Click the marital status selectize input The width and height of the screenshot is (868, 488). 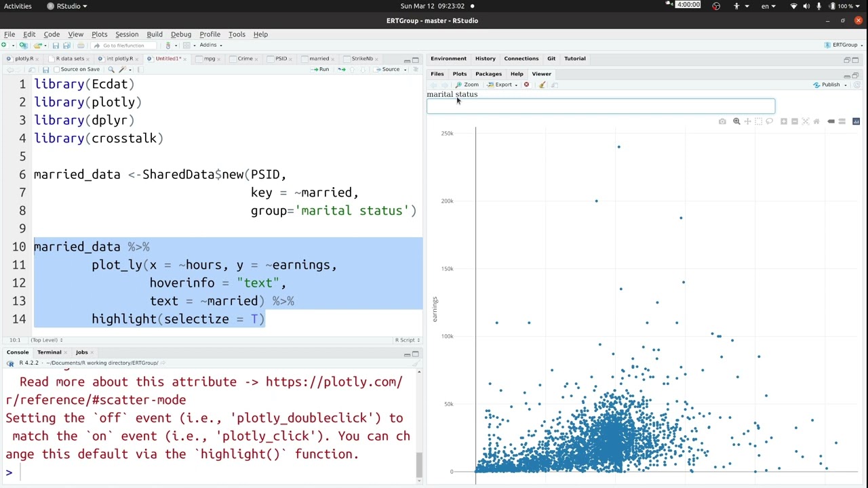[601, 106]
